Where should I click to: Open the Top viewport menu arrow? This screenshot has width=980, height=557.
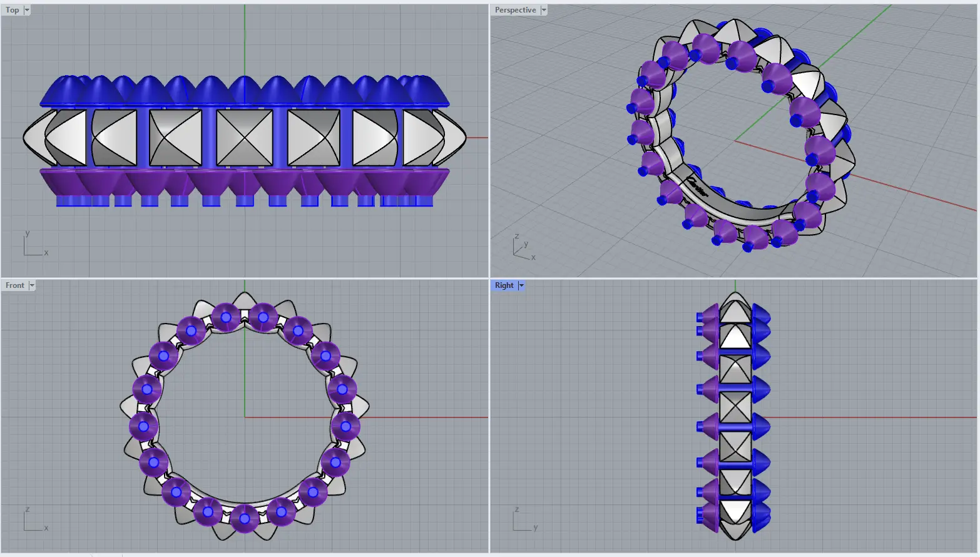tap(27, 10)
